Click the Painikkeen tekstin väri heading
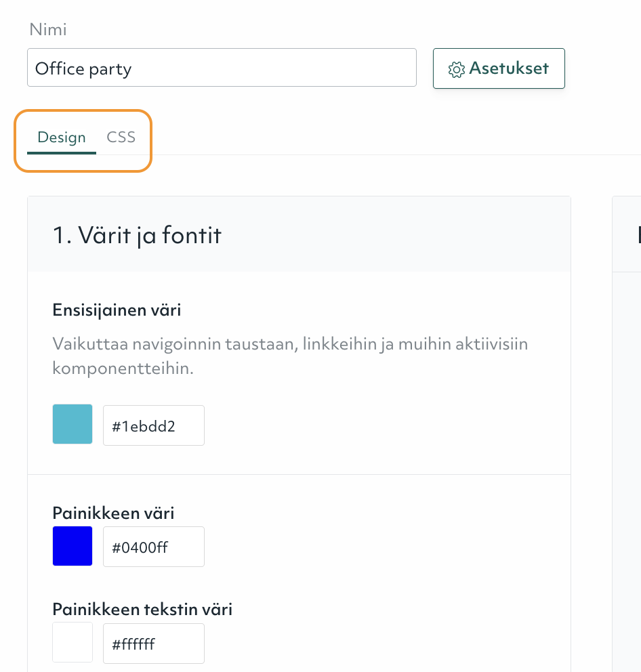Viewport: 641px width, 672px height. pos(142,609)
